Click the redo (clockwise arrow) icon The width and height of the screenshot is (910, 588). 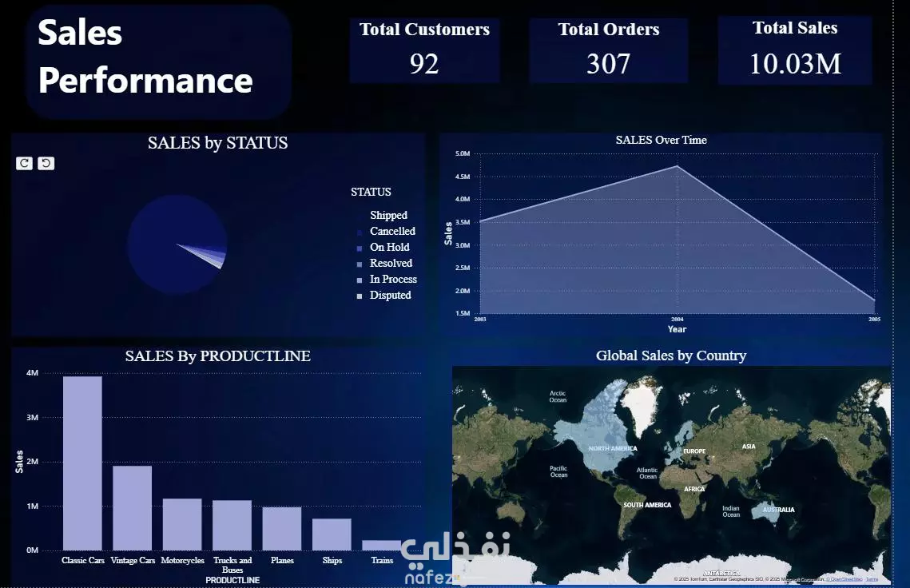click(x=24, y=163)
